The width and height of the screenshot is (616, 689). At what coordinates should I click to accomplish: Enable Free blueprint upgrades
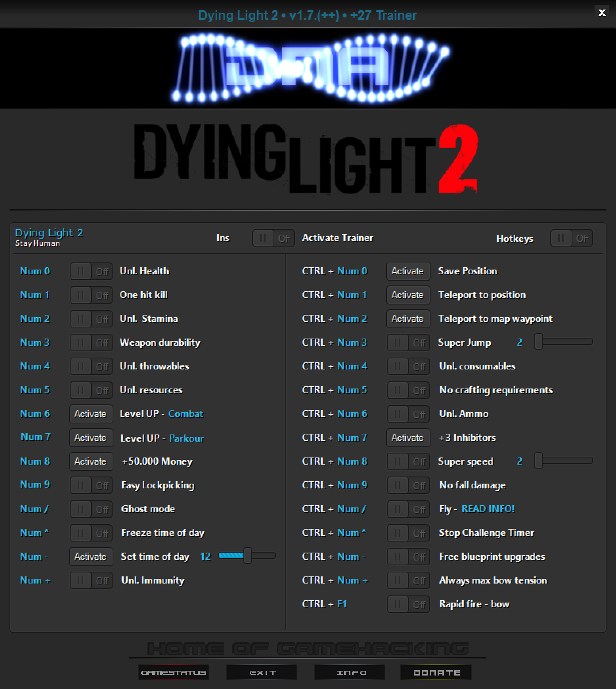coord(408,557)
